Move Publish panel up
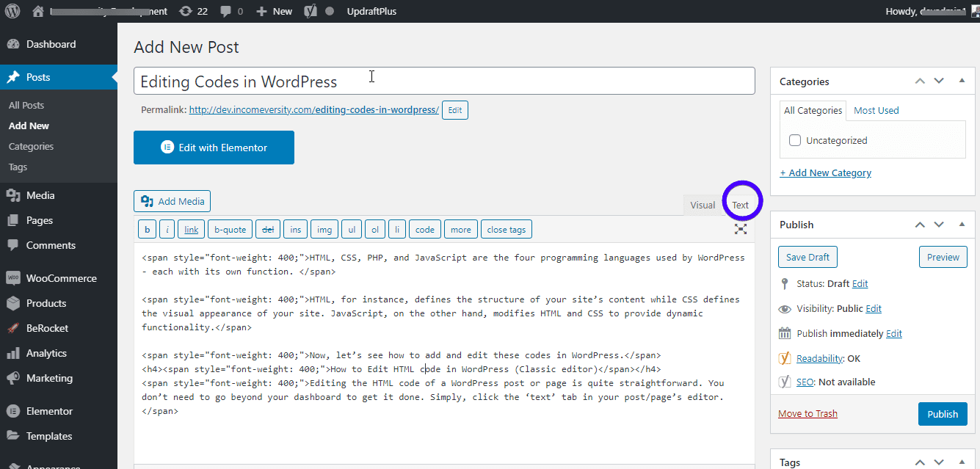Viewport: 980px width, 469px height. [920, 225]
